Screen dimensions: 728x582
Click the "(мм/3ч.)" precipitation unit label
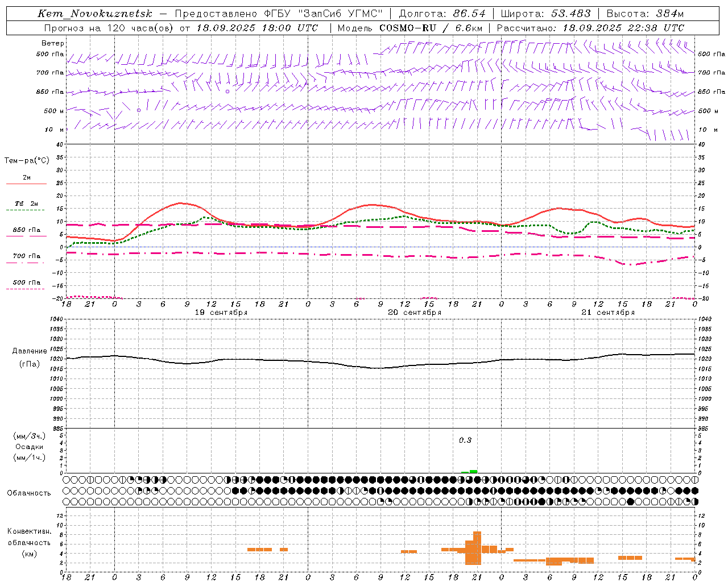point(30,436)
